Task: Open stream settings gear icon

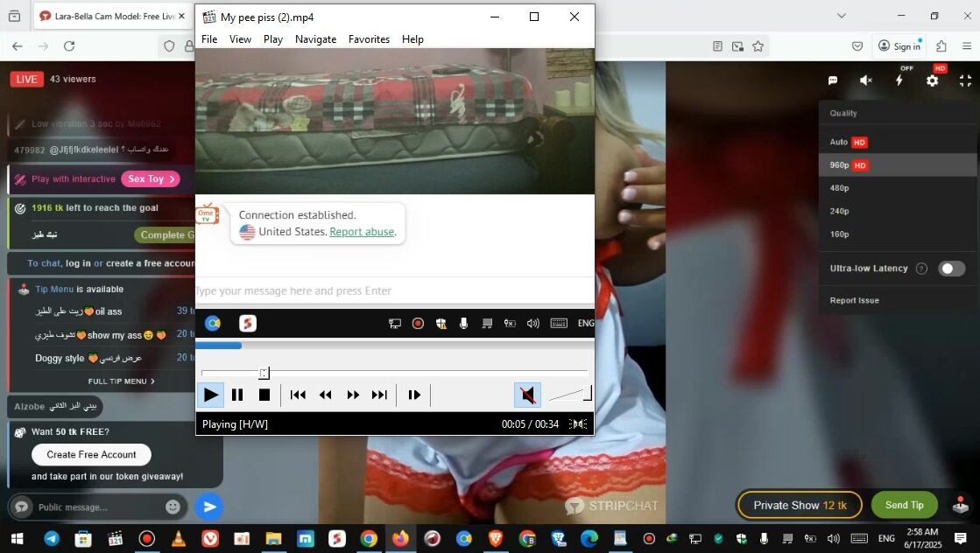Action: click(x=932, y=80)
